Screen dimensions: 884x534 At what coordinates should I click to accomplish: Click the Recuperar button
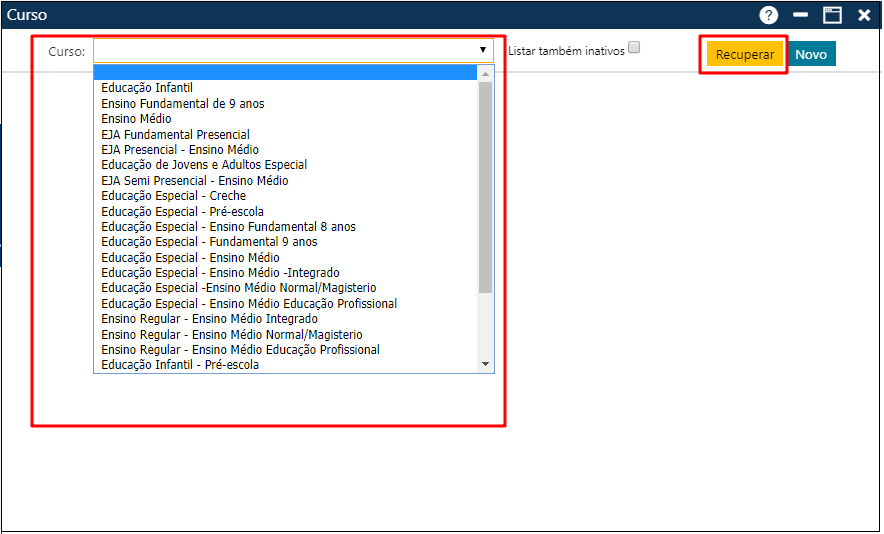[745, 55]
